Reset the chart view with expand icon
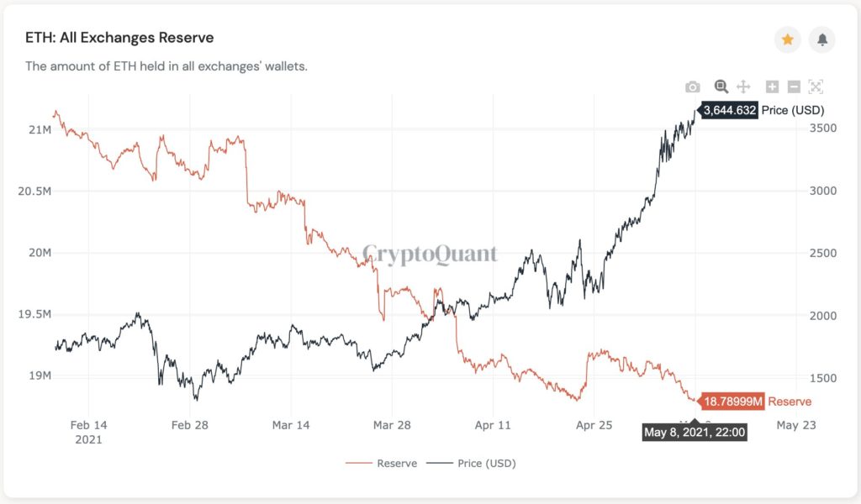This screenshot has height=504, width=861. (815, 87)
